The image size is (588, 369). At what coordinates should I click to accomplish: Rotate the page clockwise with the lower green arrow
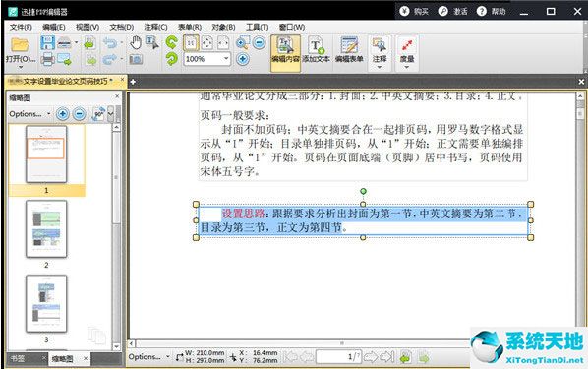[x=172, y=59]
